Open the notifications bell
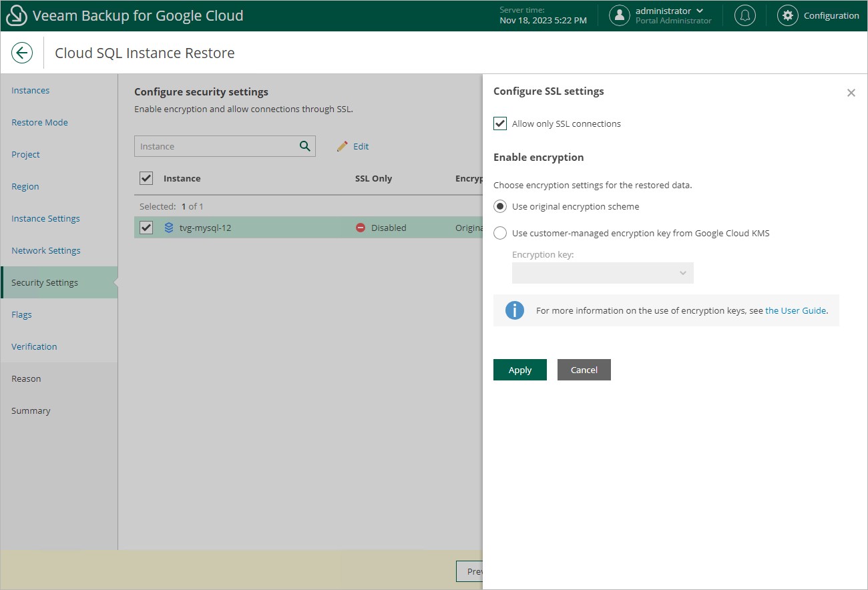 (745, 15)
